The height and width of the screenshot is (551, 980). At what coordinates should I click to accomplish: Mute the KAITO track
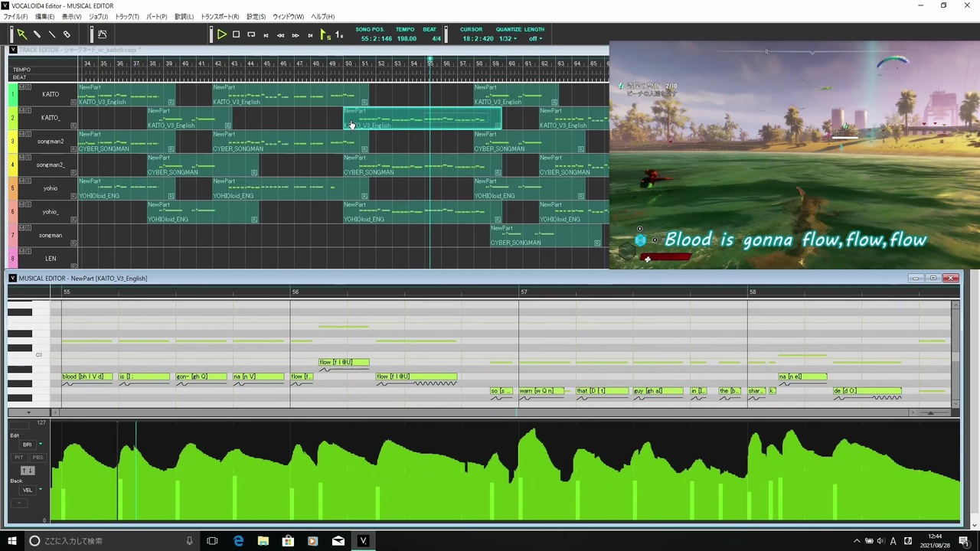(21, 87)
